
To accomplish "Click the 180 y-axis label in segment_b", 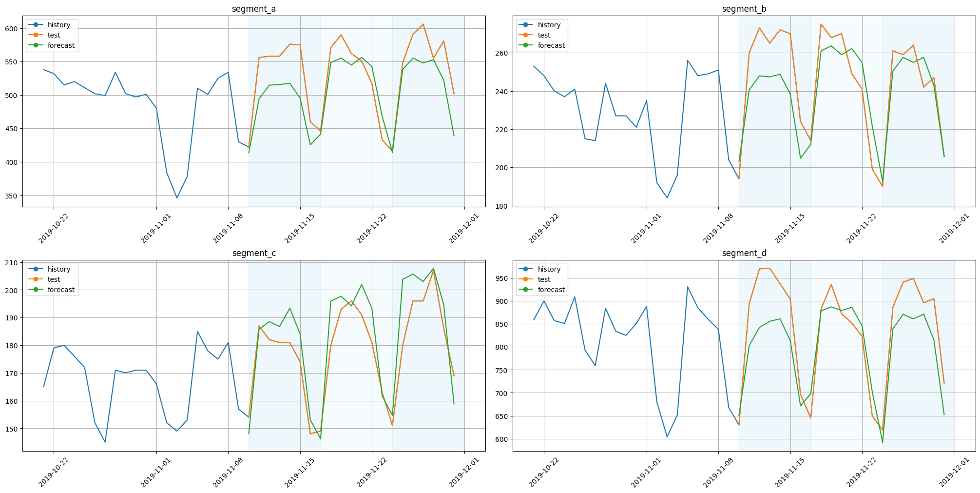I will click(502, 206).
